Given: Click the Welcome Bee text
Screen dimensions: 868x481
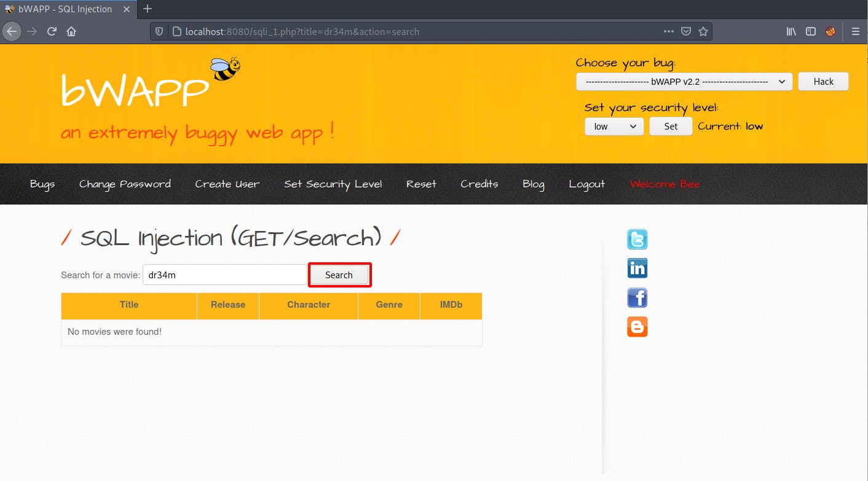Looking at the screenshot, I should pos(665,184).
